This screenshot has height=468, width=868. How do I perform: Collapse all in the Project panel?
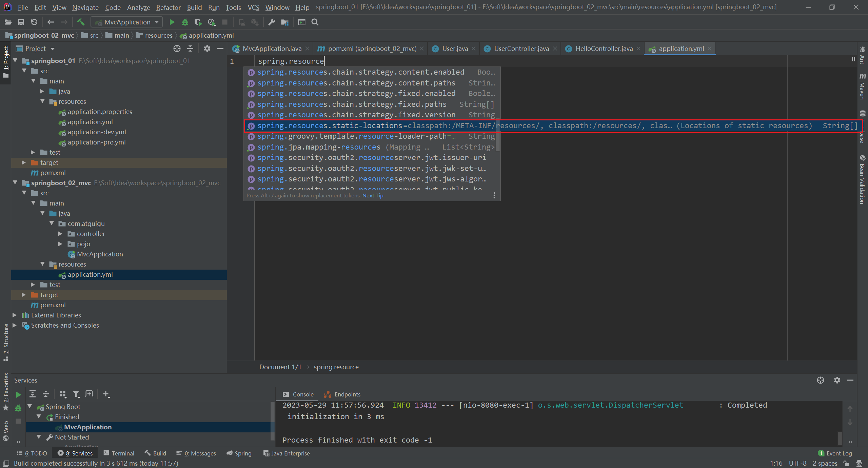[x=190, y=48]
